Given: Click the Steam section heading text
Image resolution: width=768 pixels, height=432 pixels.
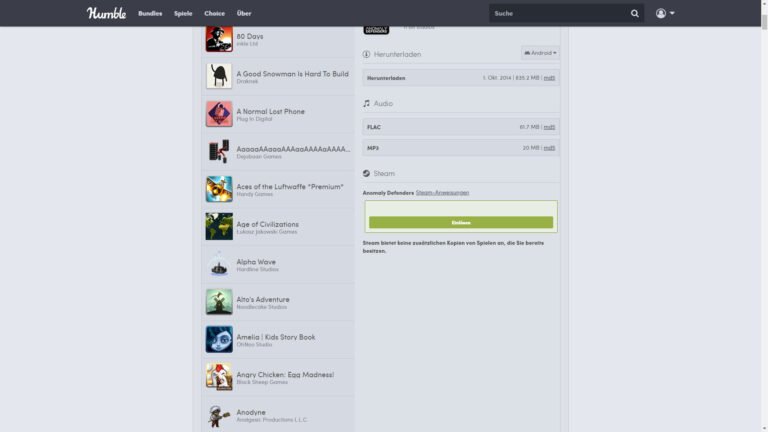Looking at the screenshot, I should tap(384, 173).
